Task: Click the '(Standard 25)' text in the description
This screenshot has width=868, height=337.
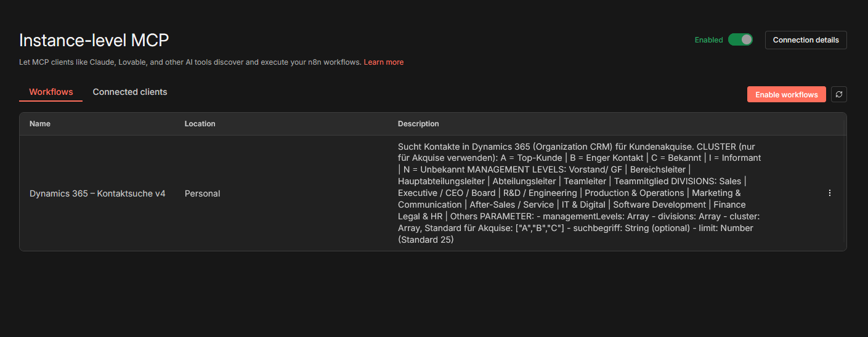Action: (426, 240)
